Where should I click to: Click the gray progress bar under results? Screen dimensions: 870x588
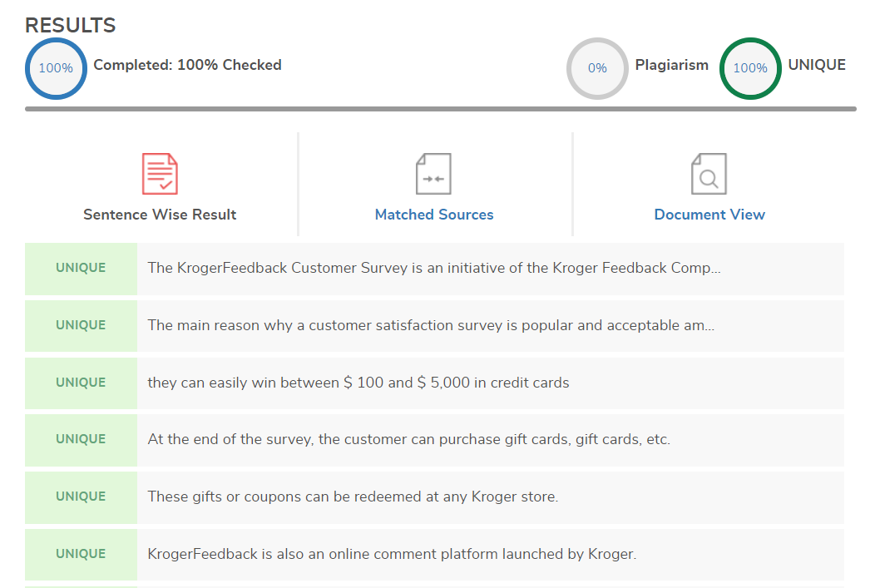pyautogui.click(x=440, y=109)
